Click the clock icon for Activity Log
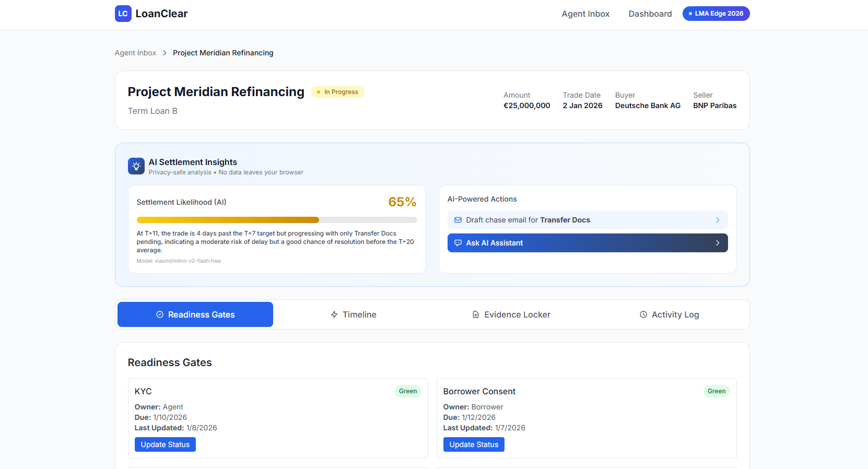 [x=643, y=314]
